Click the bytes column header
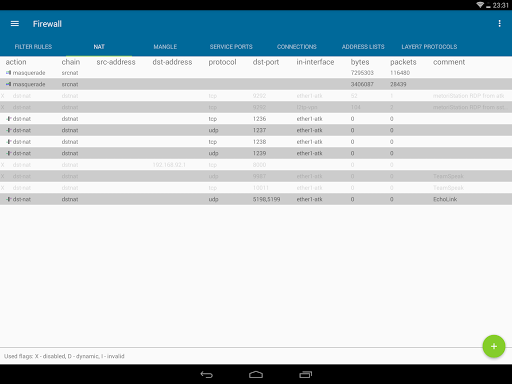 pyautogui.click(x=360, y=62)
